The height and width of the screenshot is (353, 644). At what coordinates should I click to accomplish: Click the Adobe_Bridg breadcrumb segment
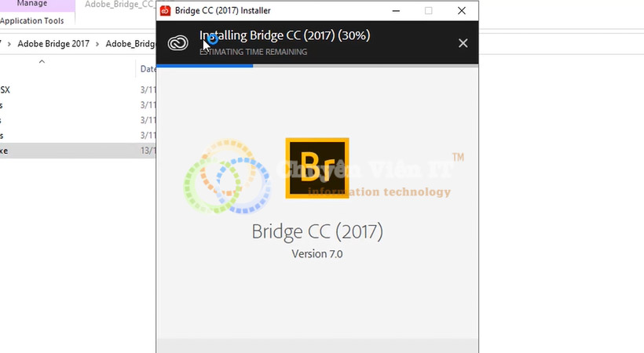point(130,43)
